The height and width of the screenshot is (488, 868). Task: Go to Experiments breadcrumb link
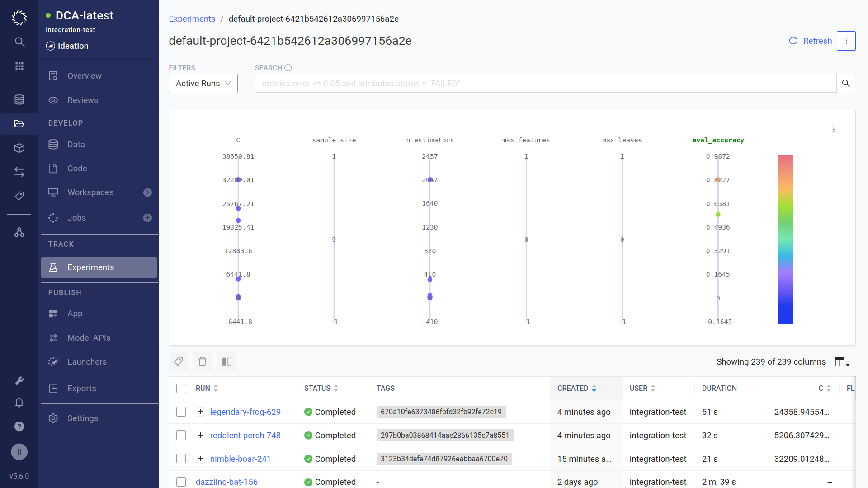[x=192, y=19]
